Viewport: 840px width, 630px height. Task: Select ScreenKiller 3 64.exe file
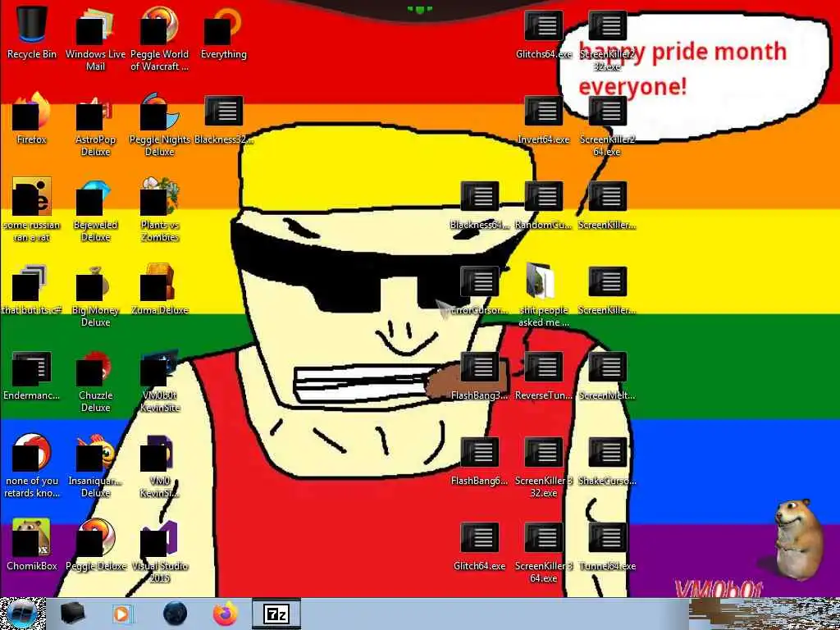coord(544,552)
